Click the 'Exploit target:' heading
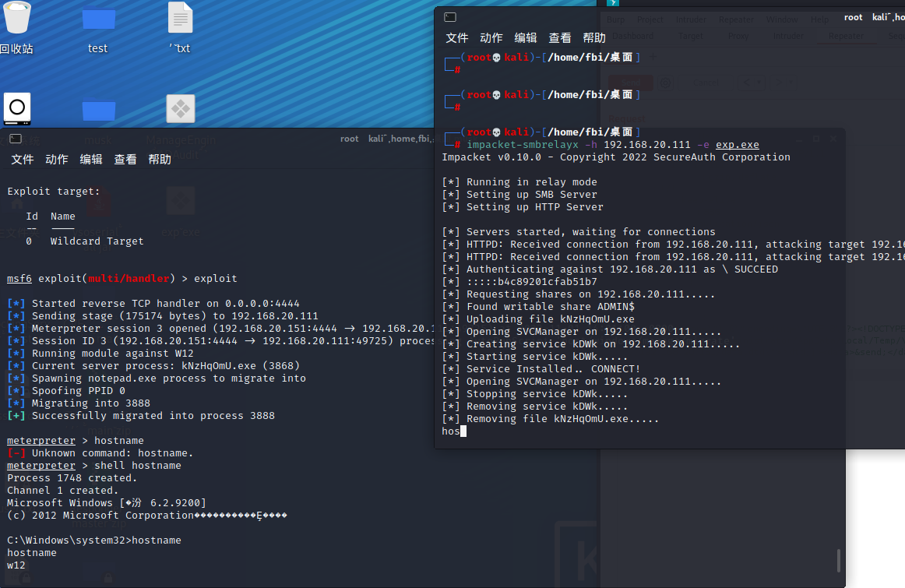The height and width of the screenshot is (588, 905). (x=53, y=191)
